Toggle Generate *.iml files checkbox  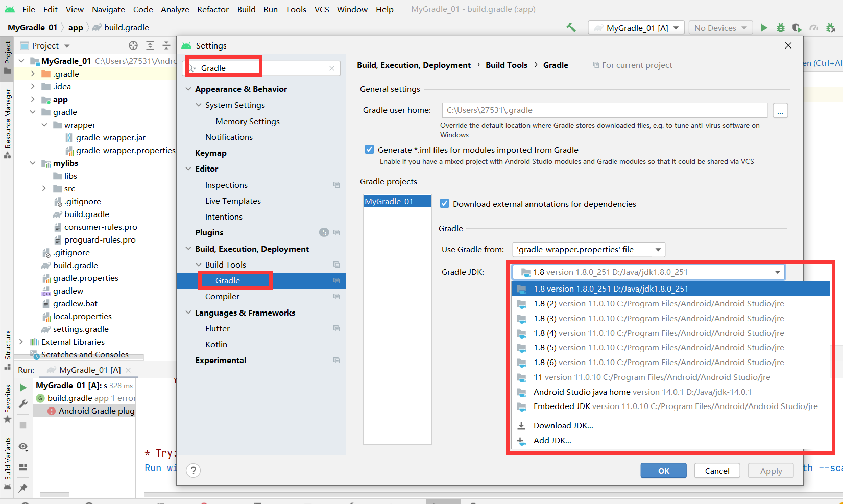point(369,149)
